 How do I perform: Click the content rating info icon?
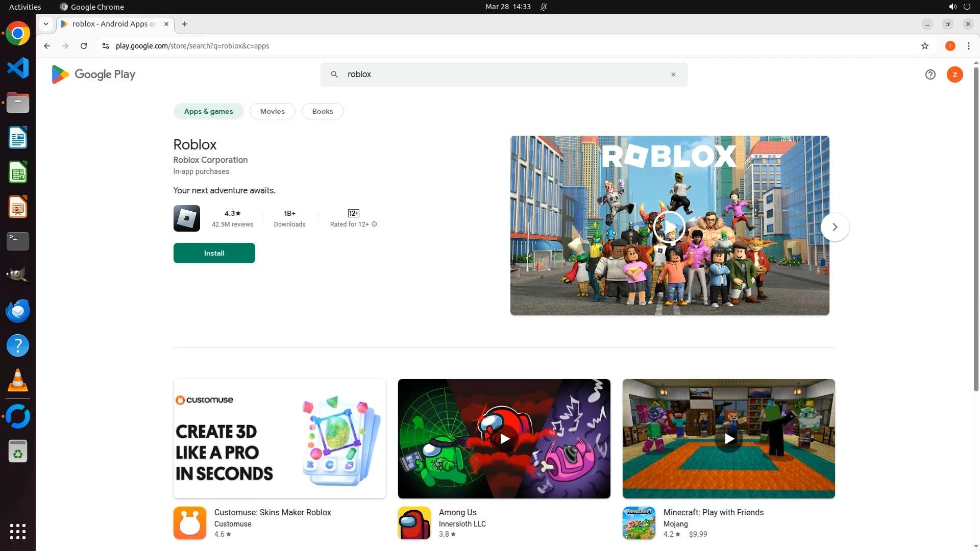pyautogui.click(x=374, y=224)
